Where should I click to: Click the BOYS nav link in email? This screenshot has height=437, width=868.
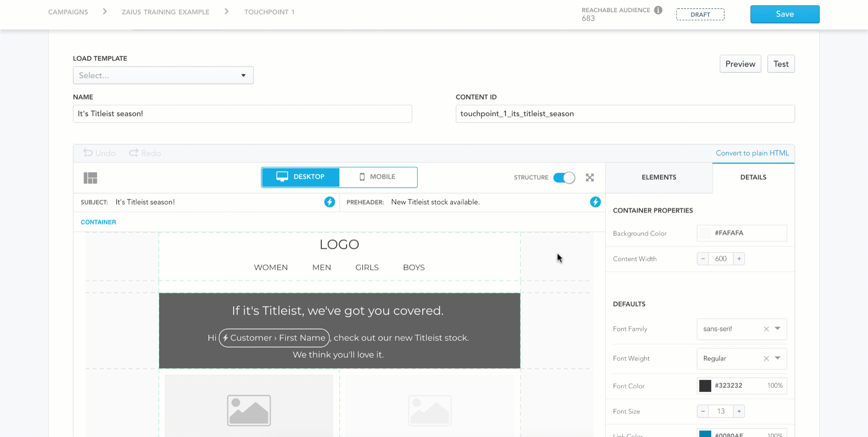414,268
